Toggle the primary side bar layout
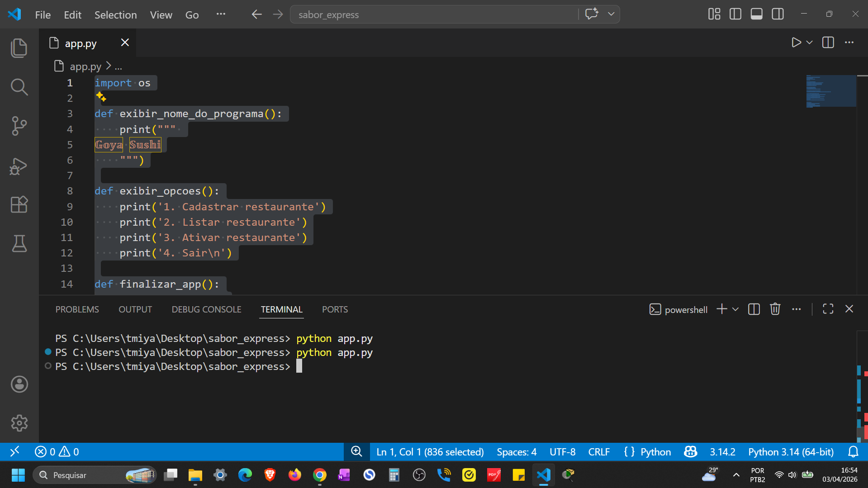Viewport: 868px width, 488px height. [x=735, y=14]
